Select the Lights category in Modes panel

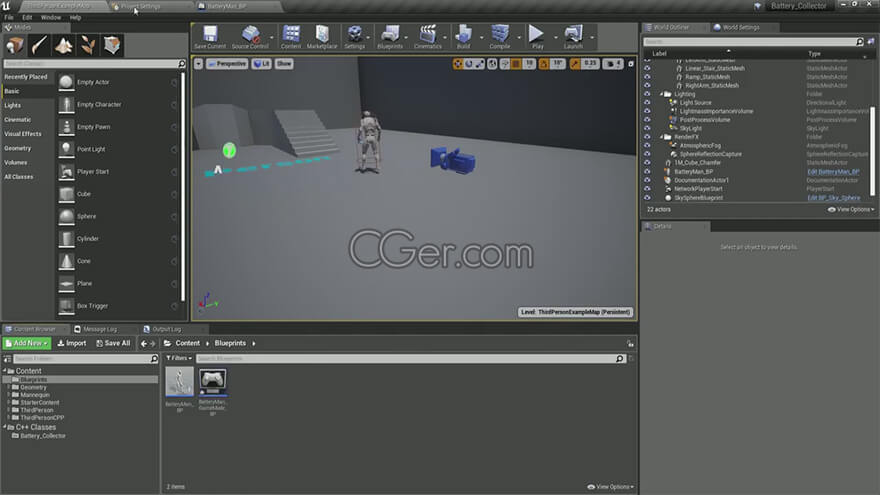[12, 106]
